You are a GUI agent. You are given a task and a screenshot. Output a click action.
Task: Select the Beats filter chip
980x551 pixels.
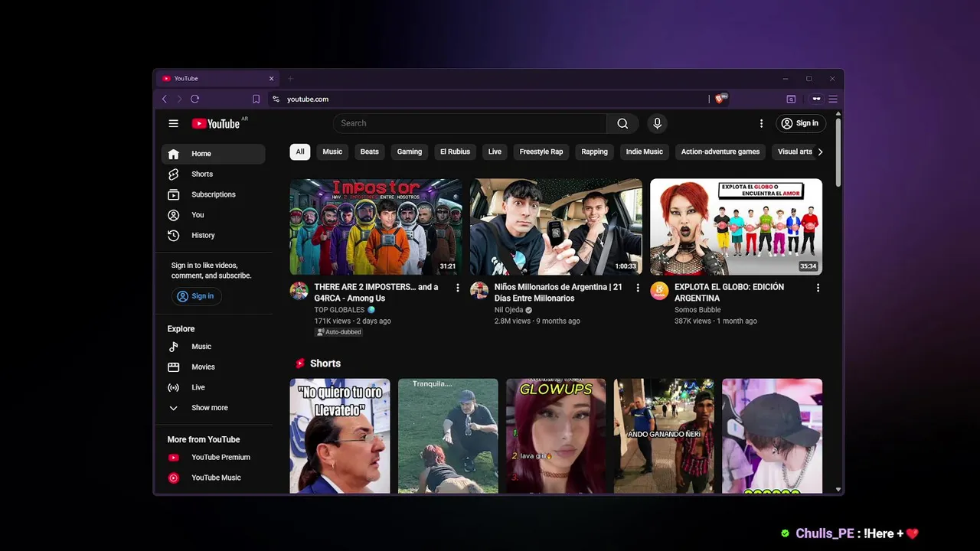(370, 152)
